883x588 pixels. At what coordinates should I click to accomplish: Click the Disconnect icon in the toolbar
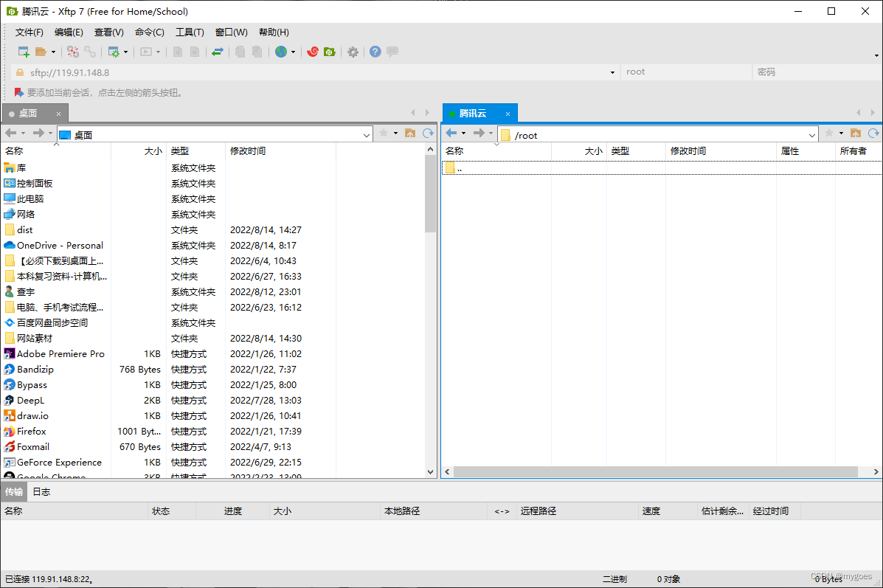72,52
